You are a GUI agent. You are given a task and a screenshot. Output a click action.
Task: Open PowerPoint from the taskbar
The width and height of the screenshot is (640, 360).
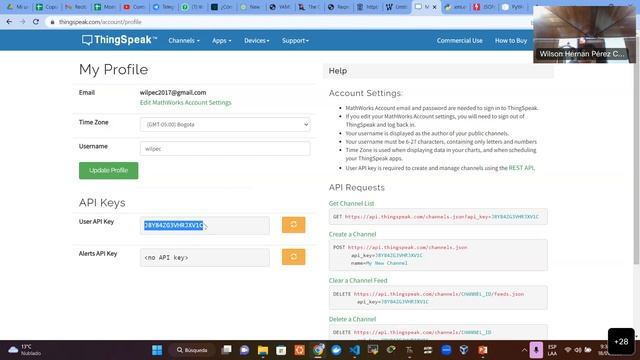[483, 350]
